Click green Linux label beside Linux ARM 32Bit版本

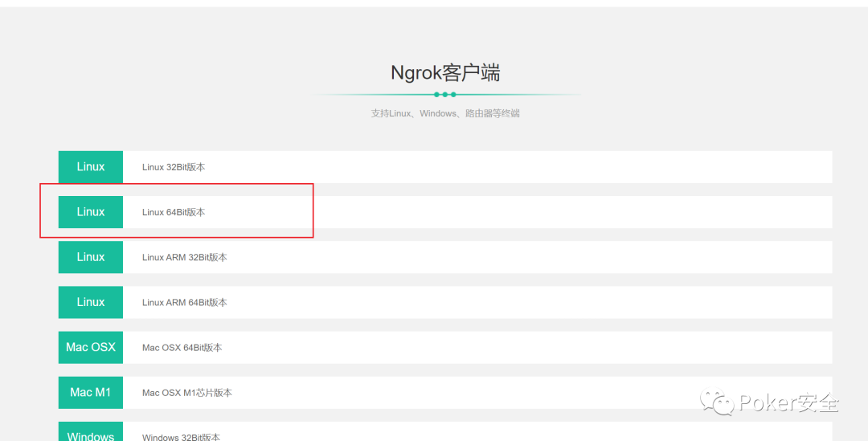(x=91, y=257)
